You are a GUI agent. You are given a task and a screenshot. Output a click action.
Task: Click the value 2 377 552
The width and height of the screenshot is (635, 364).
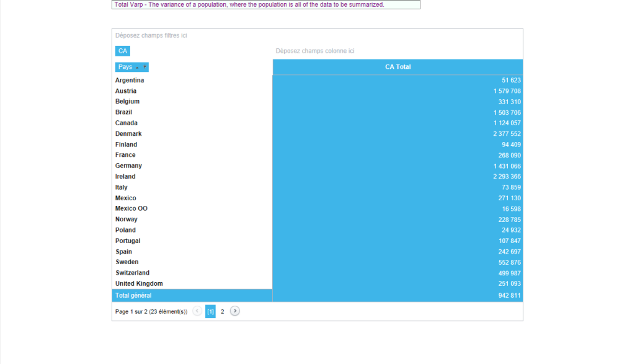pyautogui.click(x=507, y=133)
